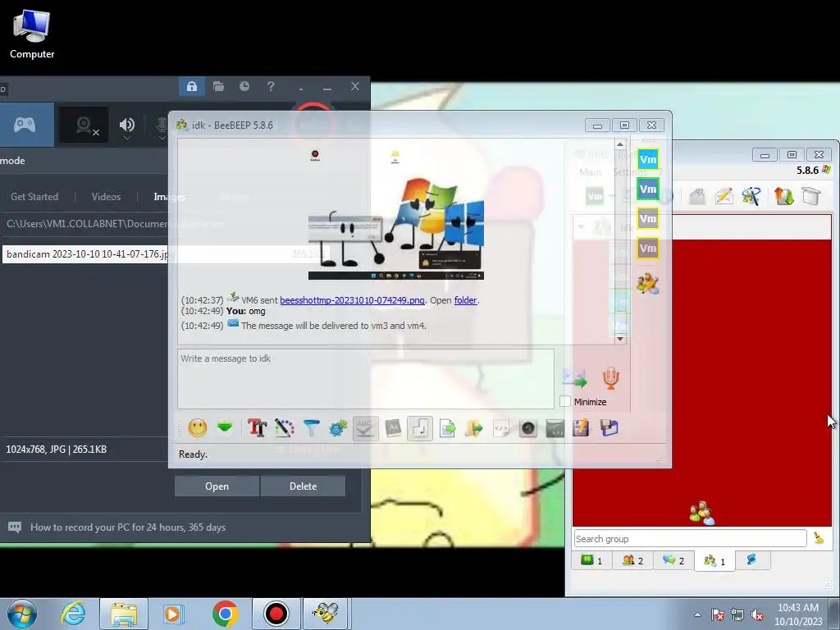Click inside the Search group field
The height and width of the screenshot is (630, 840).
pyautogui.click(x=690, y=538)
